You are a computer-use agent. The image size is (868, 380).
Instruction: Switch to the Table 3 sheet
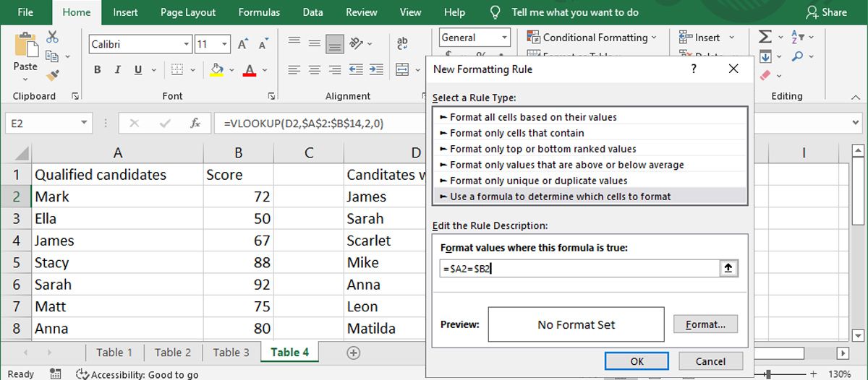[231, 353]
